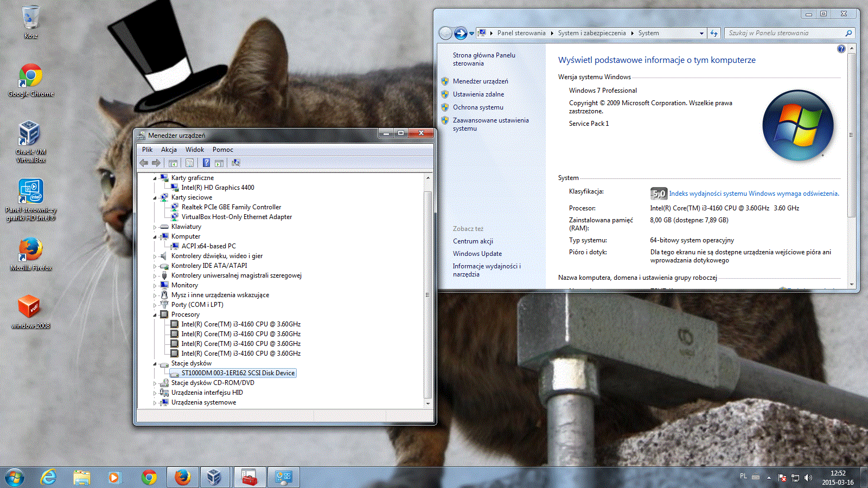Click 'Strona główna Panelu sterowania' link

coord(484,59)
